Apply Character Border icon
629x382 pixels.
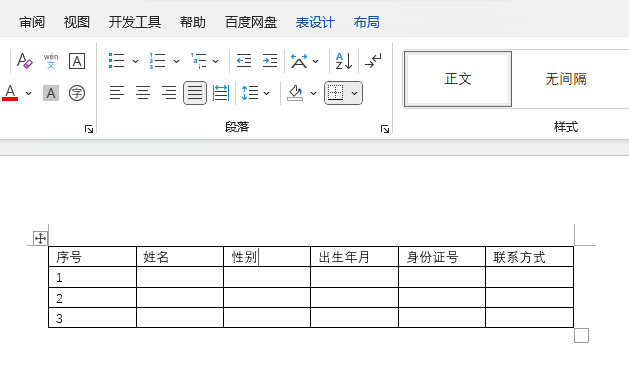point(77,61)
